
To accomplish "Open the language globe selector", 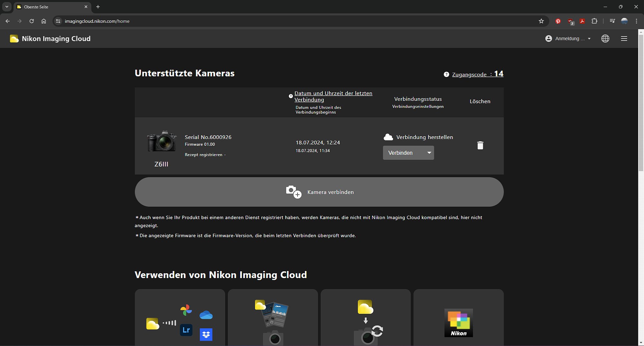I will 605,39.
